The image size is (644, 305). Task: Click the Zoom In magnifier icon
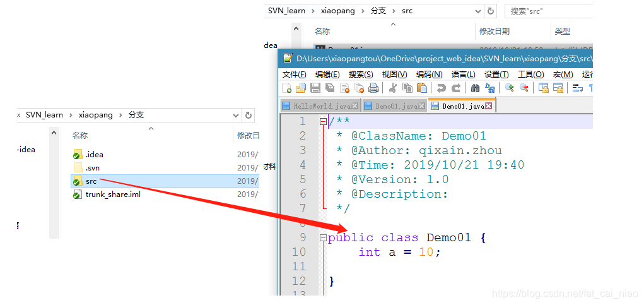coord(509,88)
